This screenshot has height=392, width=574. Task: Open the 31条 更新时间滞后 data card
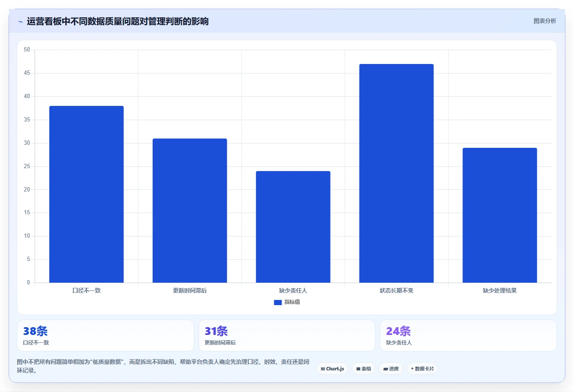point(287,335)
